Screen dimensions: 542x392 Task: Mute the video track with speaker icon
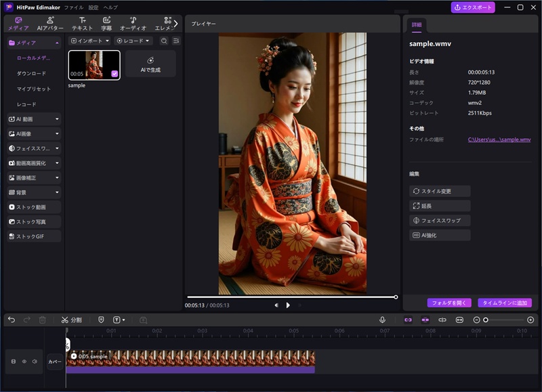[x=35, y=362]
